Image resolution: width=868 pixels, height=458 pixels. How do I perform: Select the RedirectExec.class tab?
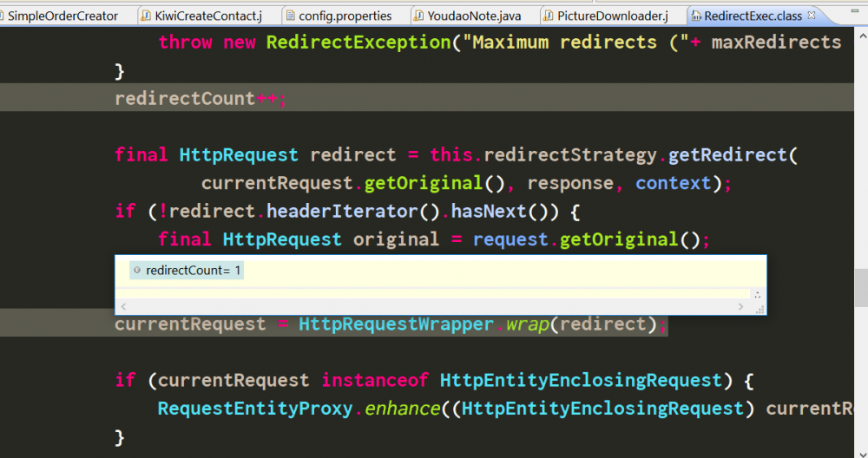point(753,16)
